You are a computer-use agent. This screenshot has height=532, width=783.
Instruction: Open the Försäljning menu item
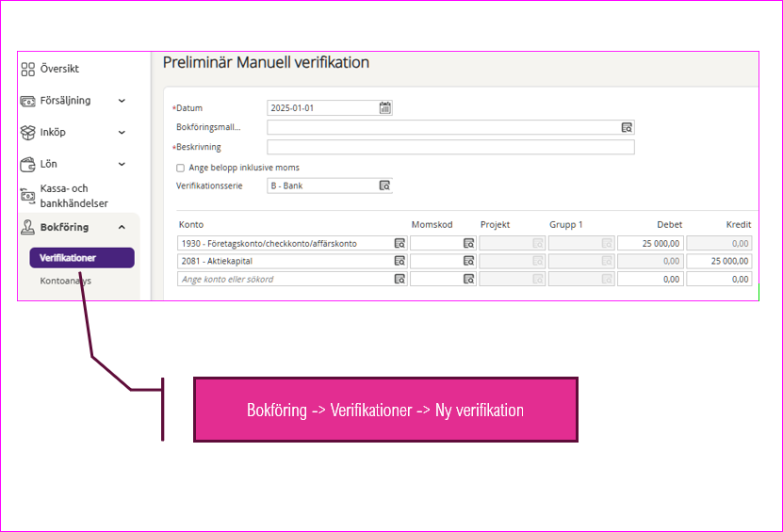coord(65,101)
